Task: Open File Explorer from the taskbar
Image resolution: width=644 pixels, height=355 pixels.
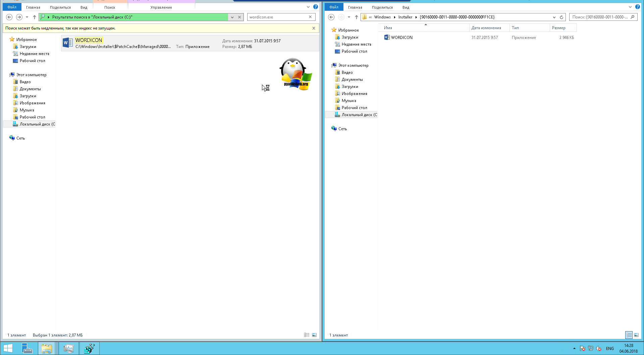Action: 47,348
